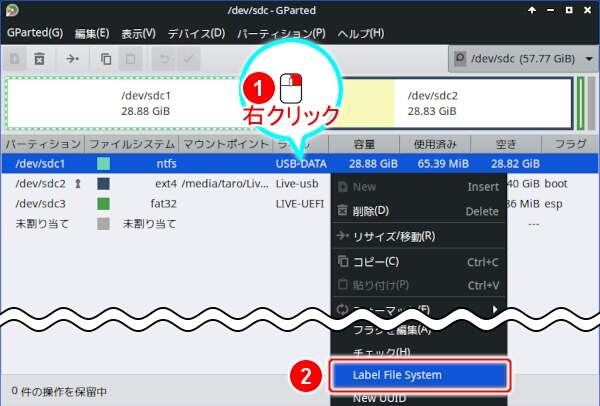Sort by パーティション column header
The image size is (600, 406).
point(43,144)
